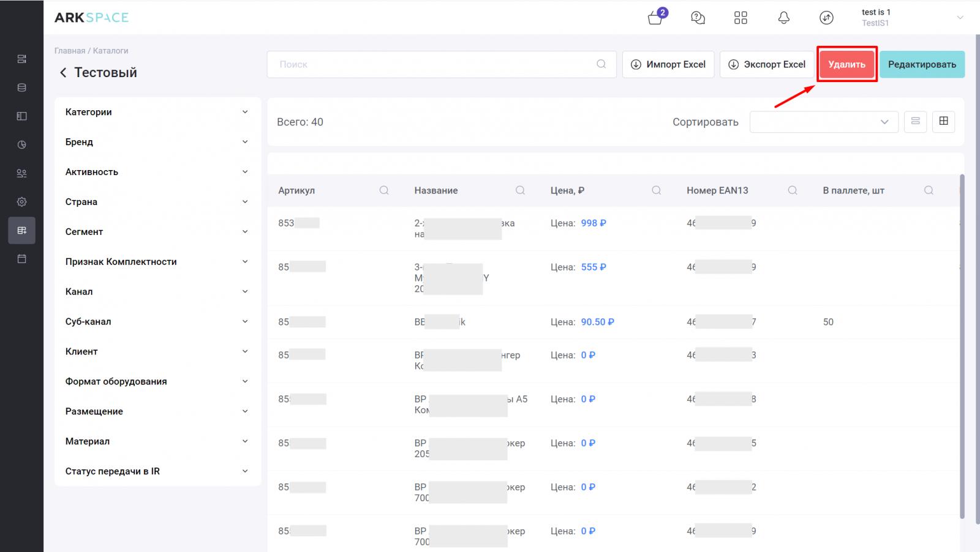Viewport: 980px width, 552px height.
Task: Open the gear settings icon in sidebar
Action: point(21,202)
